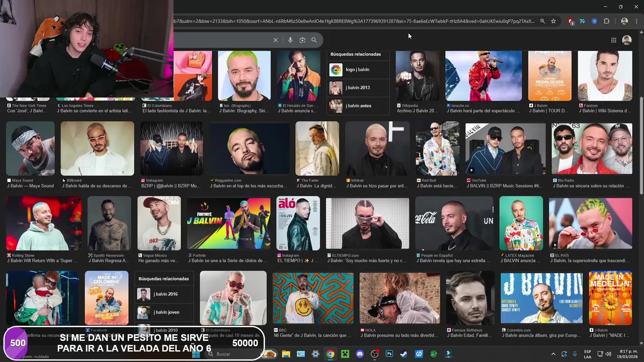Open the Blu Radio image result
644x362 pixels.
(x=592, y=148)
